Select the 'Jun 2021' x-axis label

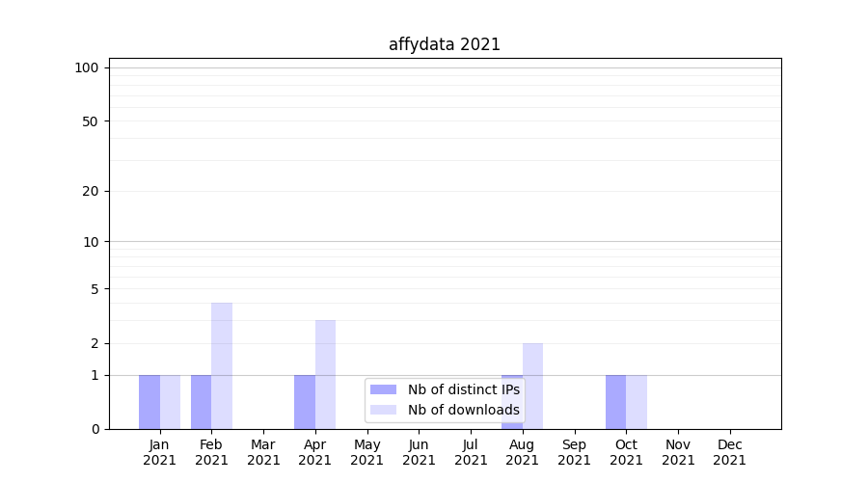pos(419,452)
